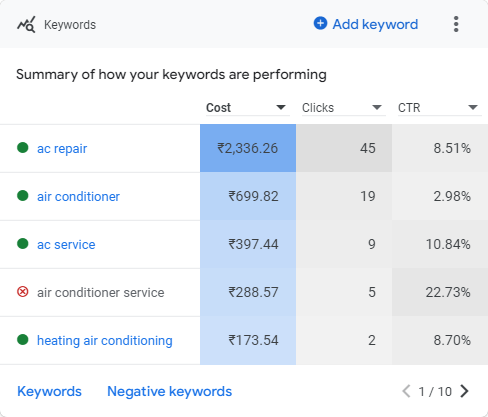
Task: Open the Keywords tab link at bottom
Action: pos(49,391)
